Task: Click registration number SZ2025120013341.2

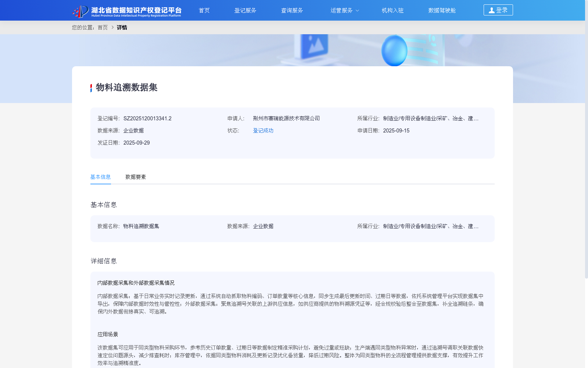Action: (147, 118)
